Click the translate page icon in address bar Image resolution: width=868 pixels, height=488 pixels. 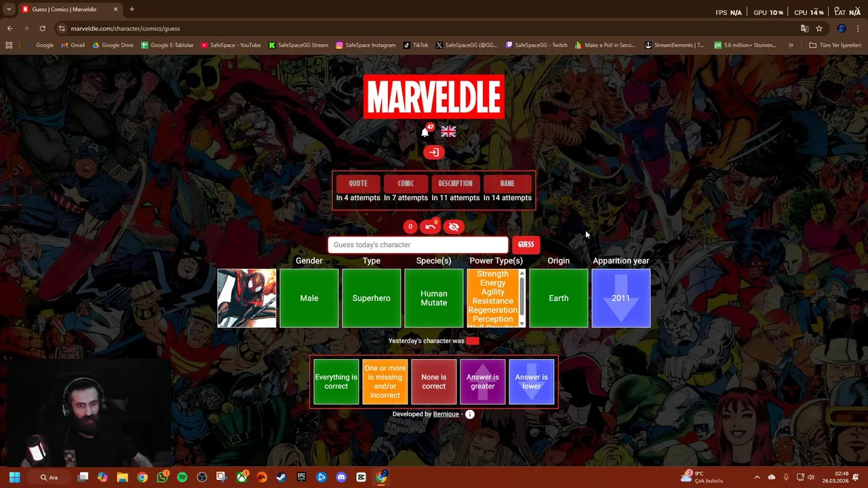pyautogui.click(x=804, y=28)
